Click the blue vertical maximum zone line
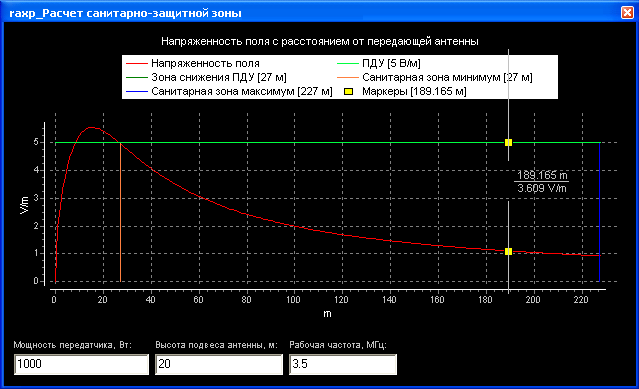This screenshot has height=389, width=639. (599, 212)
